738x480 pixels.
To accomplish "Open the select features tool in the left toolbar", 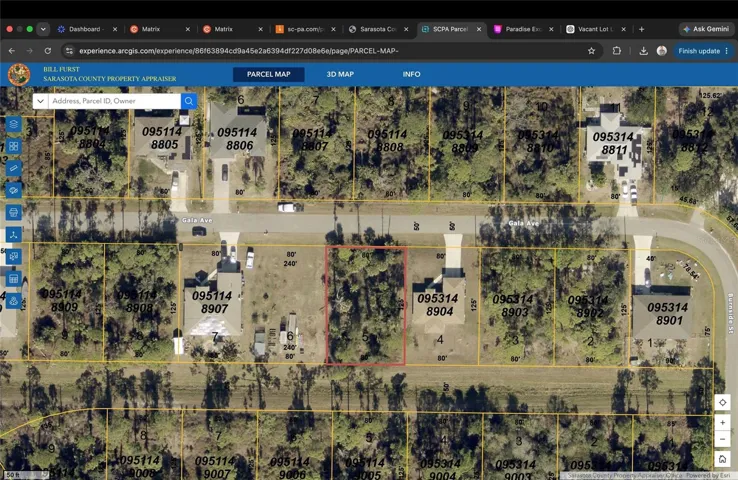I will tap(14, 256).
